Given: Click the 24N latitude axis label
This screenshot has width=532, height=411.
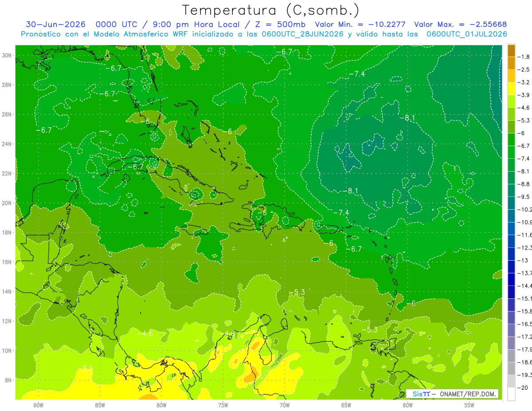Looking at the screenshot, I should coord(8,144).
